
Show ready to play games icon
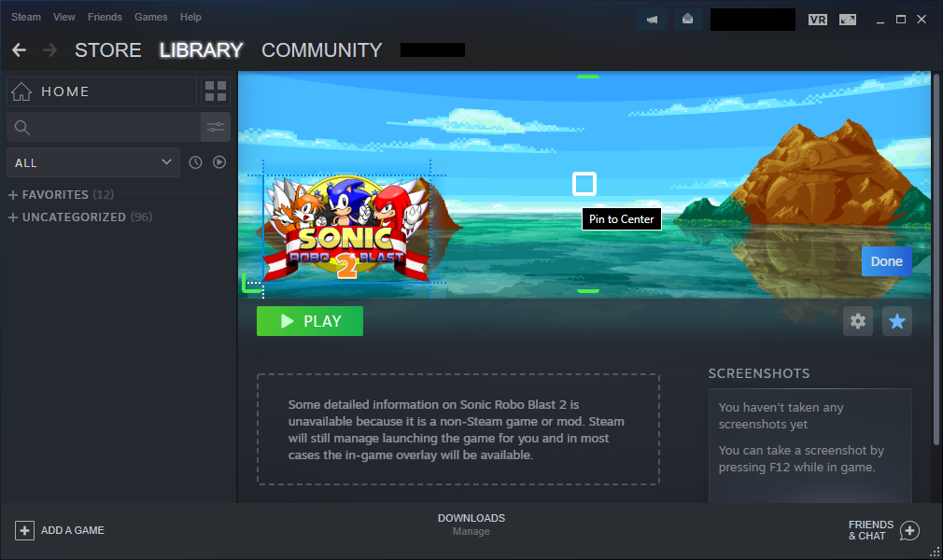tap(219, 162)
